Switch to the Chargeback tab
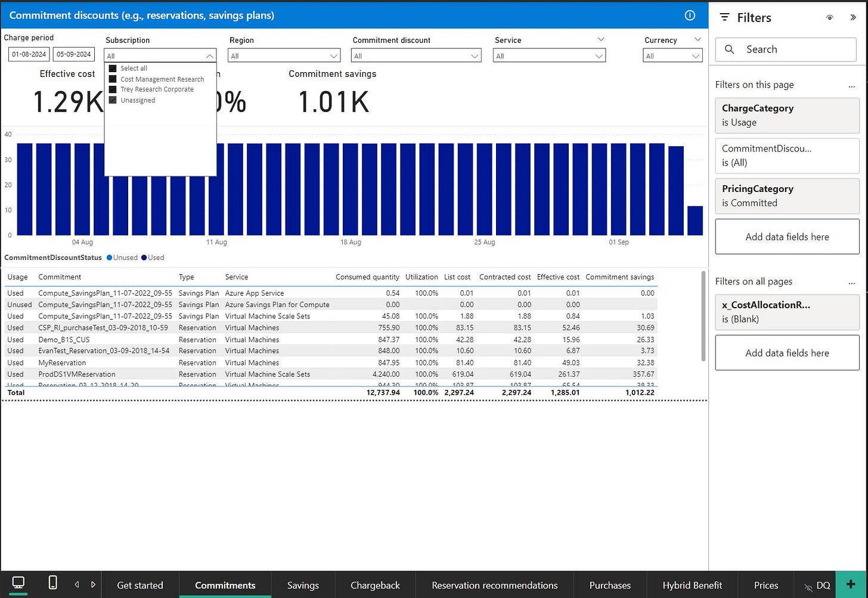 (375, 585)
